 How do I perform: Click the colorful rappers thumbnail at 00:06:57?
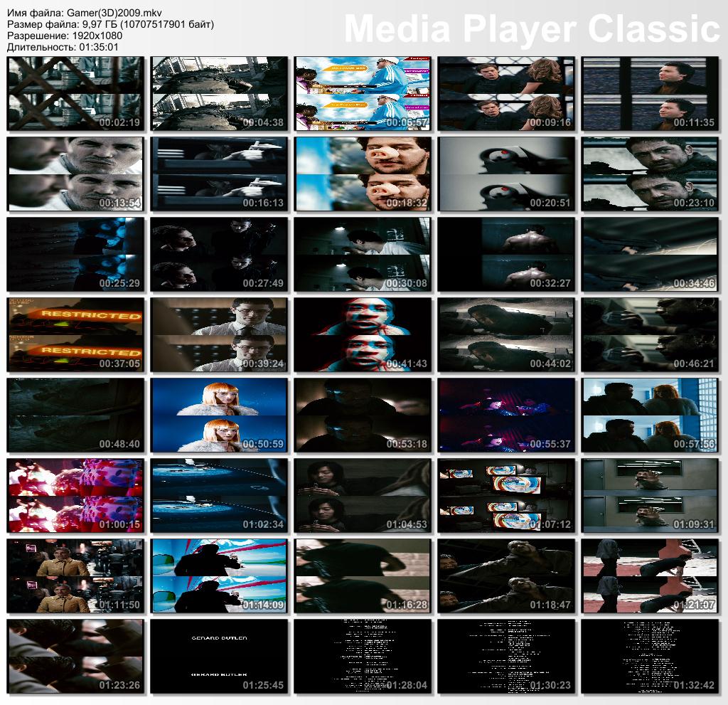click(x=362, y=94)
